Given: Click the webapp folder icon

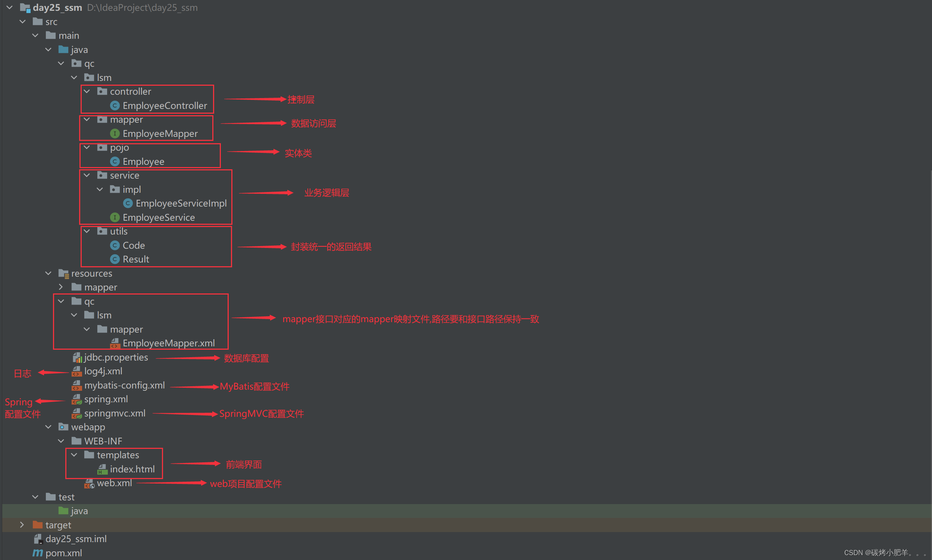Looking at the screenshot, I should pos(63,427).
